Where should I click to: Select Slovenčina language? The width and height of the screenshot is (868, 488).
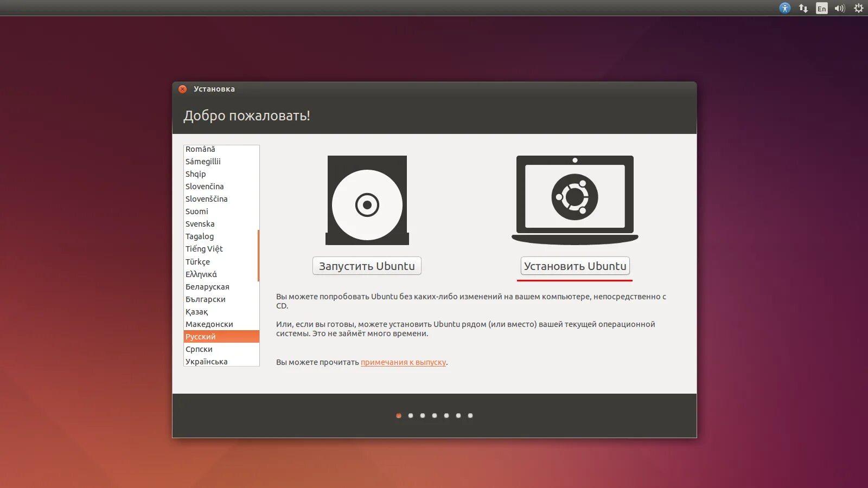[221, 187]
